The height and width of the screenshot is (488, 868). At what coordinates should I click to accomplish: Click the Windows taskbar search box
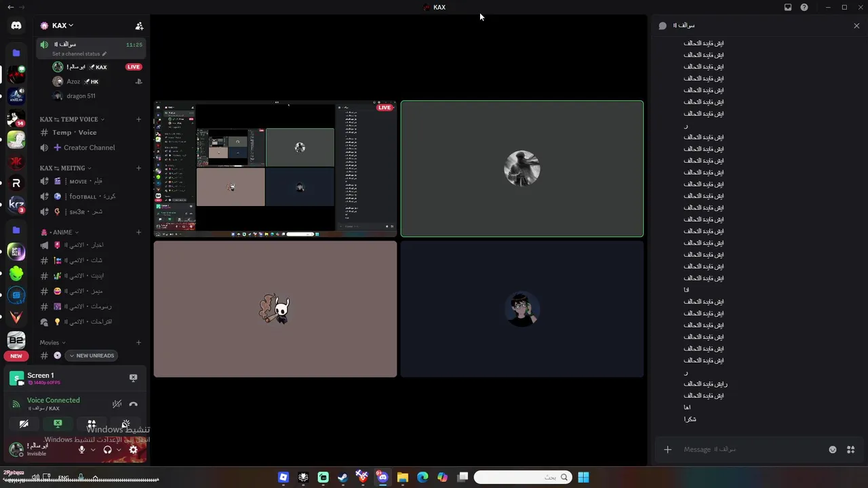[x=522, y=478]
